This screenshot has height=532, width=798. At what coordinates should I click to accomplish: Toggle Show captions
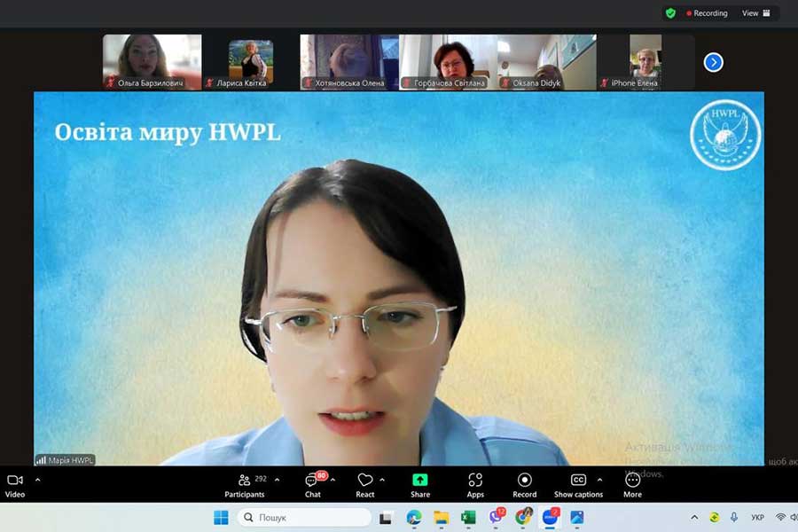coord(579,486)
